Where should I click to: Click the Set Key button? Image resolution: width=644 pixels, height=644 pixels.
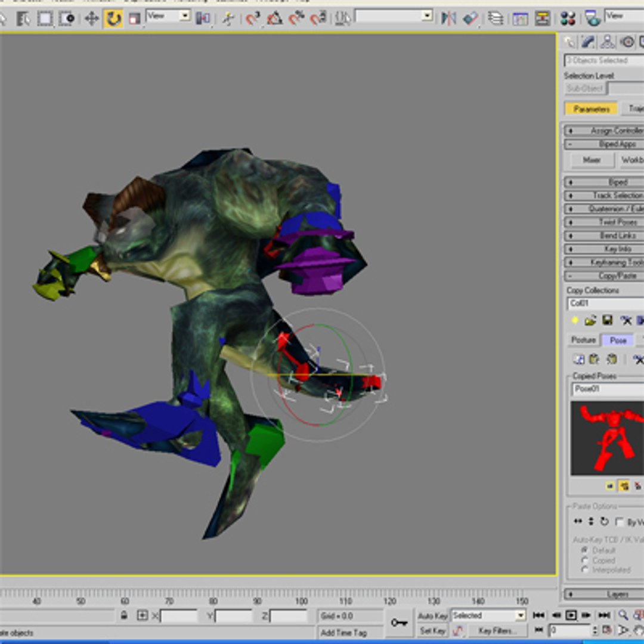[x=432, y=631]
